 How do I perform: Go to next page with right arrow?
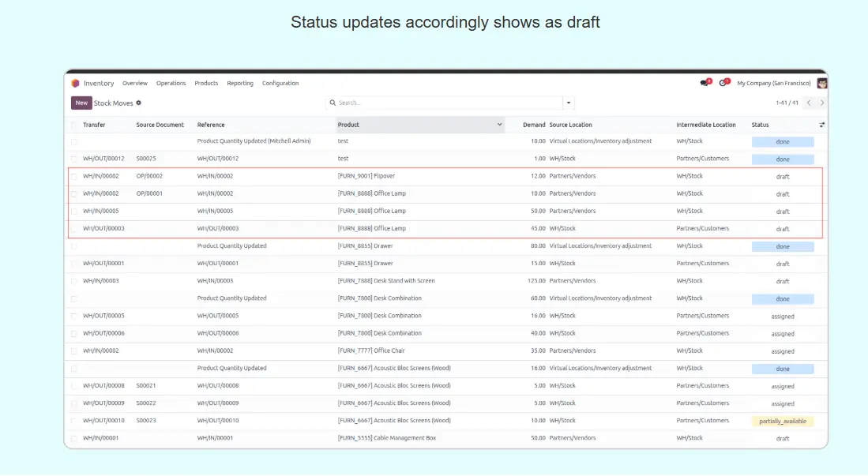click(x=821, y=103)
